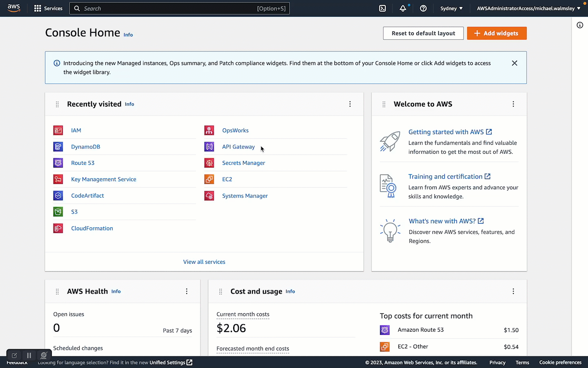Click the crossed-out circle icon in overlay

pyautogui.click(x=44, y=355)
